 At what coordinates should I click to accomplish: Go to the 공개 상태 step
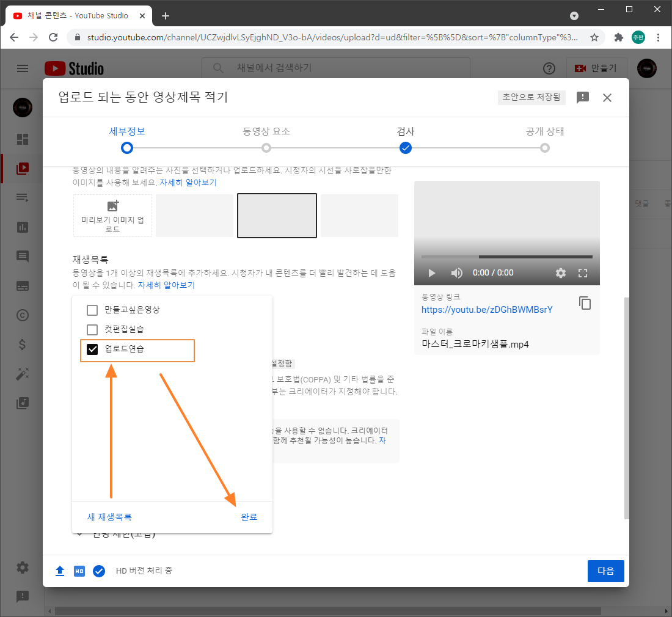point(545,139)
